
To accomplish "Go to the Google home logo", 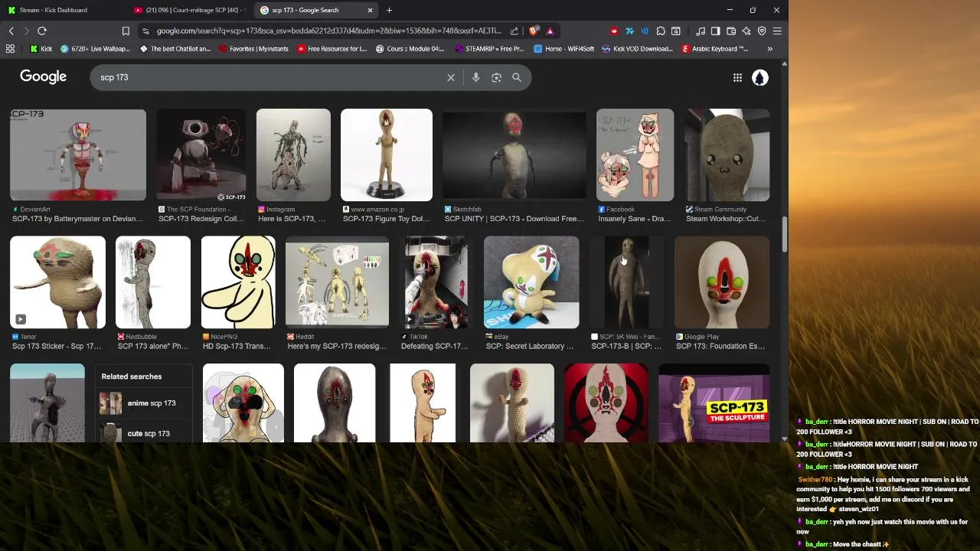I will coord(43,77).
